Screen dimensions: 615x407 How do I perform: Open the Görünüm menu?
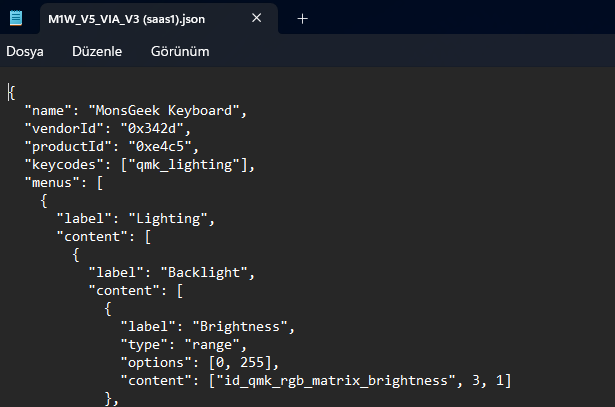[x=180, y=51]
